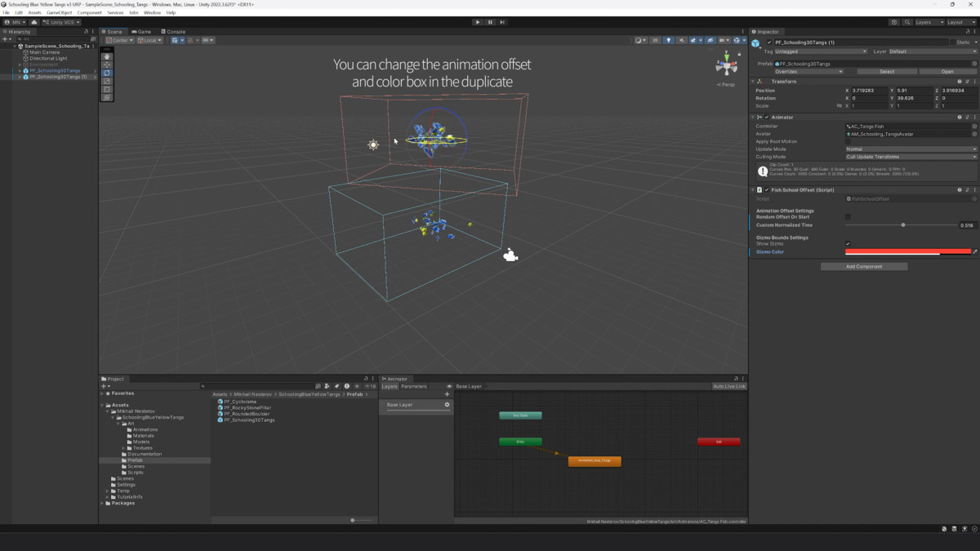This screenshot has height=551, width=980.
Task: Switch to the Console tab
Action: pyautogui.click(x=173, y=31)
